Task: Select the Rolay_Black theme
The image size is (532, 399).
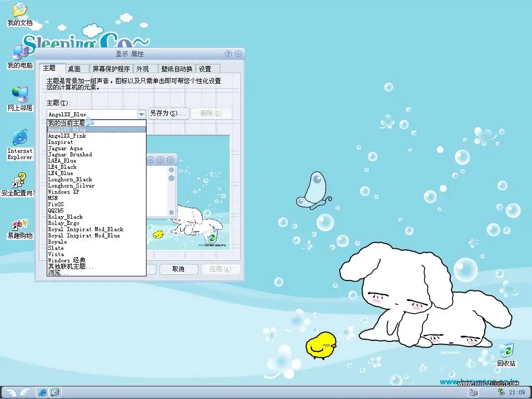Action: [96, 217]
